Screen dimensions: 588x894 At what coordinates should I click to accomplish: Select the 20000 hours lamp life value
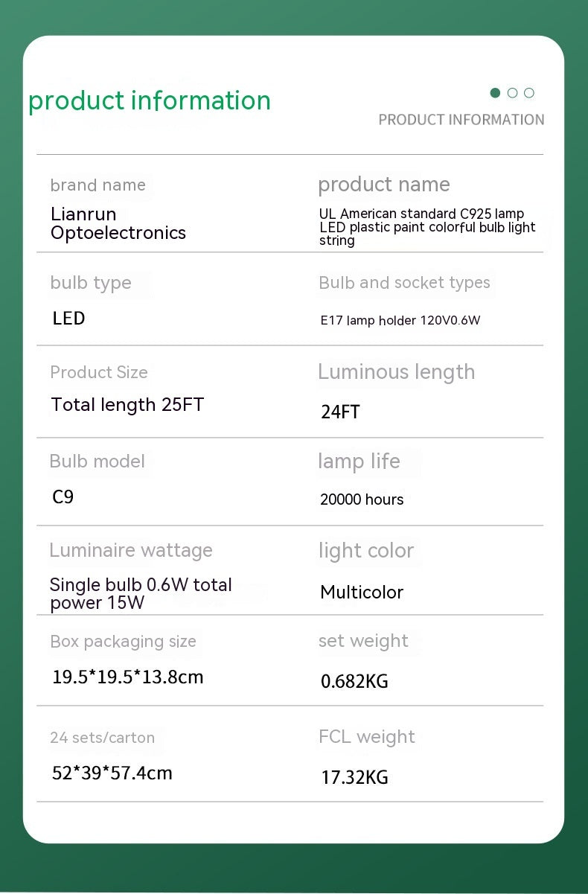(362, 499)
